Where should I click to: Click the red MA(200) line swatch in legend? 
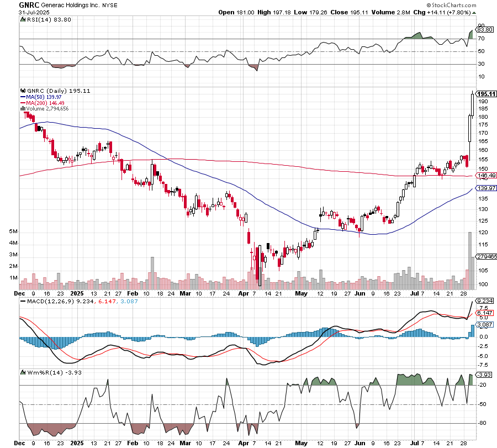(x=23, y=103)
